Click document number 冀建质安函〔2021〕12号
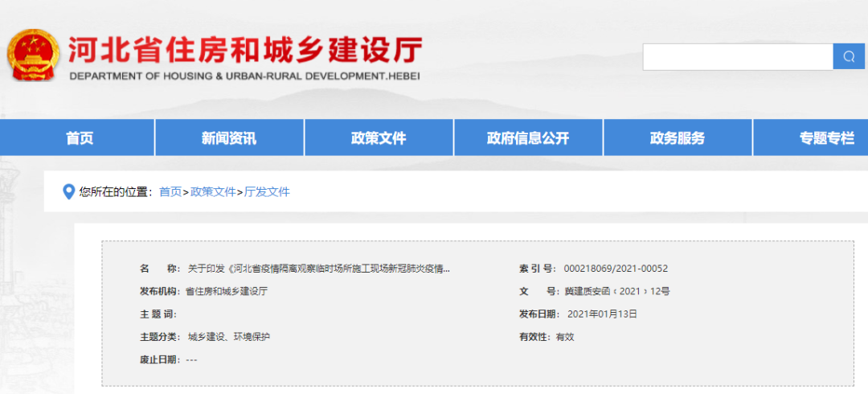Screen dimensions: 868x394 coord(617,291)
